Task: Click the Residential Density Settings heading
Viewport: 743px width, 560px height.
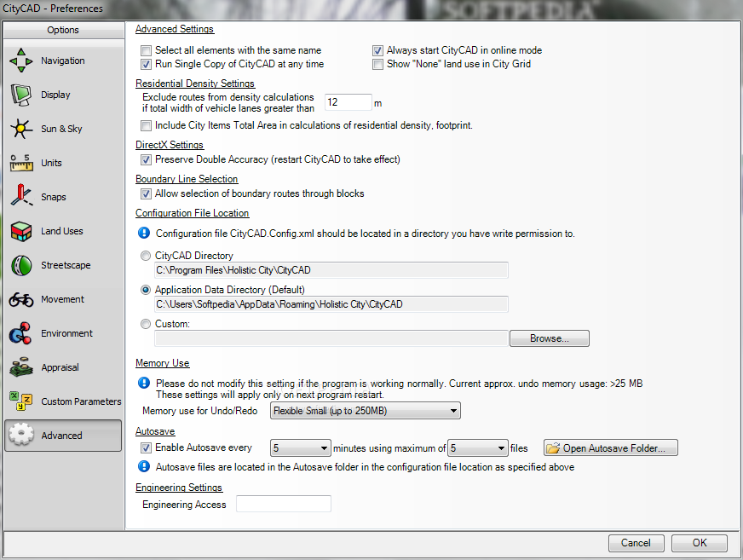Action: click(x=195, y=84)
